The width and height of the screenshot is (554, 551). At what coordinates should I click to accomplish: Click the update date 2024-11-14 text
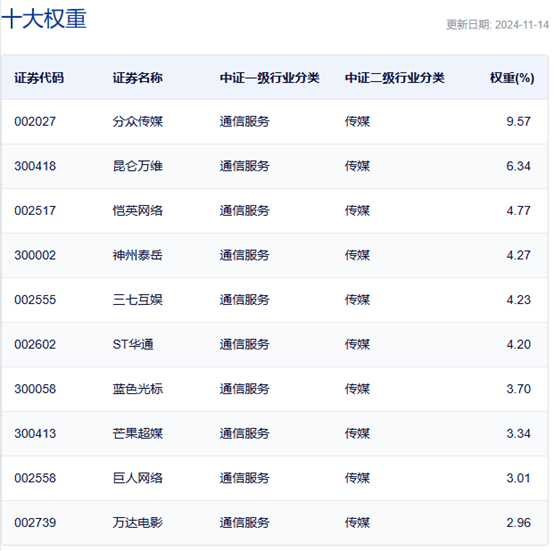(x=521, y=25)
